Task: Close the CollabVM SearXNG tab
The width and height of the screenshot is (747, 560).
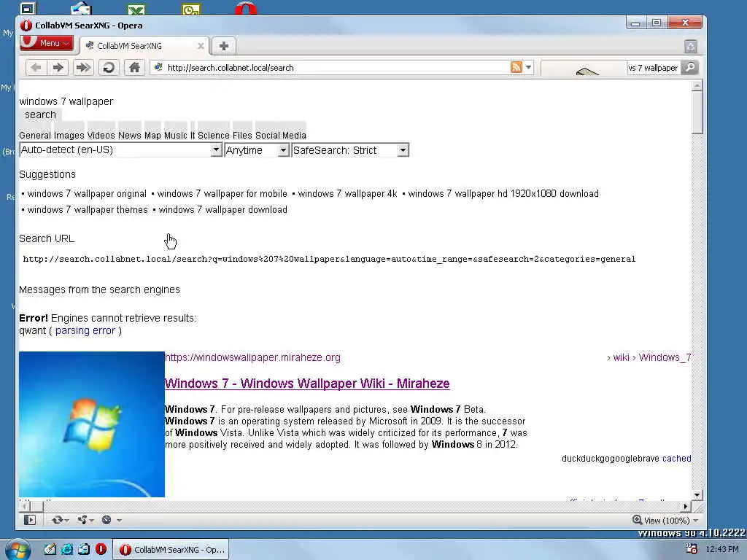Action: tap(201, 46)
